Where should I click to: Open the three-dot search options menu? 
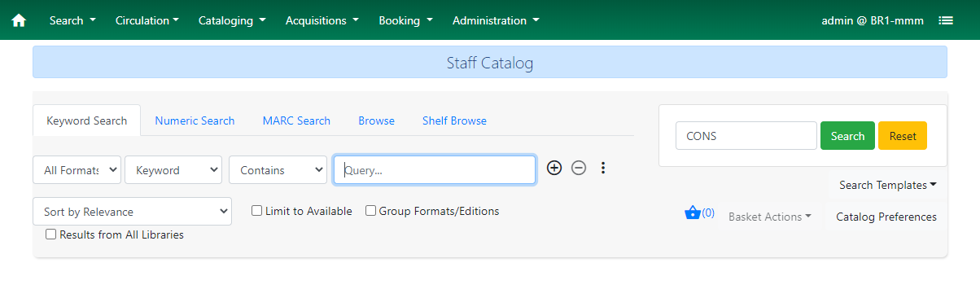603,168
